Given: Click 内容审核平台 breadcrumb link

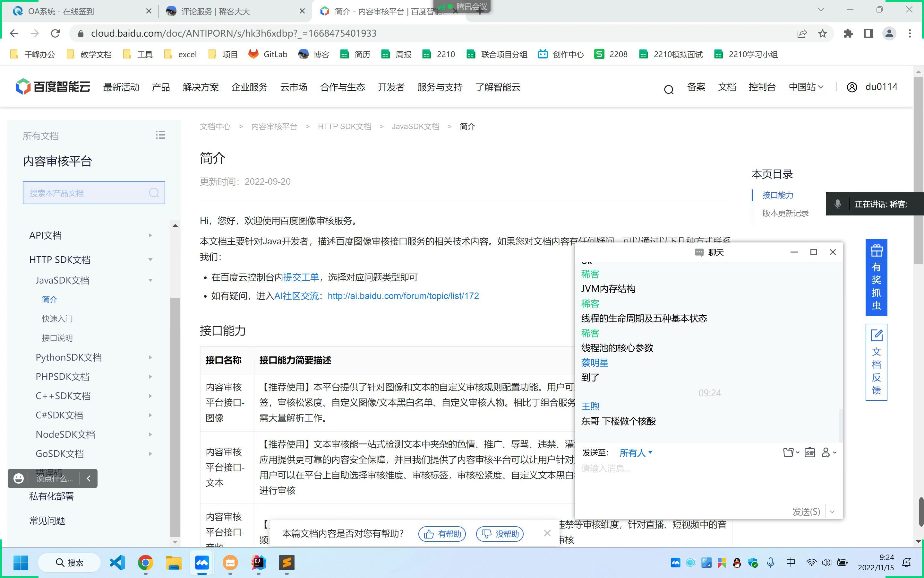Looking at the screenshot, I should (x=274, y=127).
